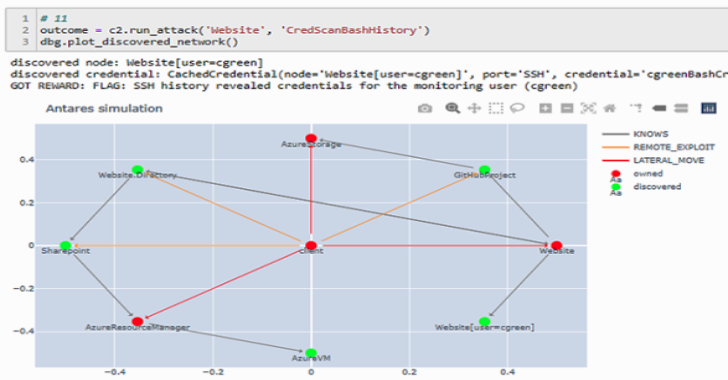Toggle spike lines icon in modebar
The height and width of the screenshot is (380, 728).
(x=636, y=108)
